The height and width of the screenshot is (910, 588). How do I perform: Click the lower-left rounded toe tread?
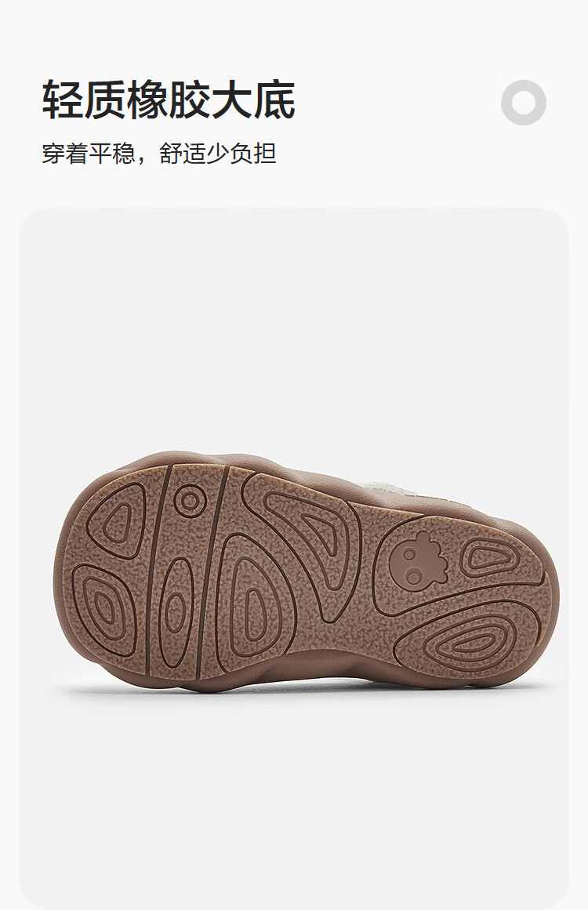pyautogui.click(x=104, y=609)
